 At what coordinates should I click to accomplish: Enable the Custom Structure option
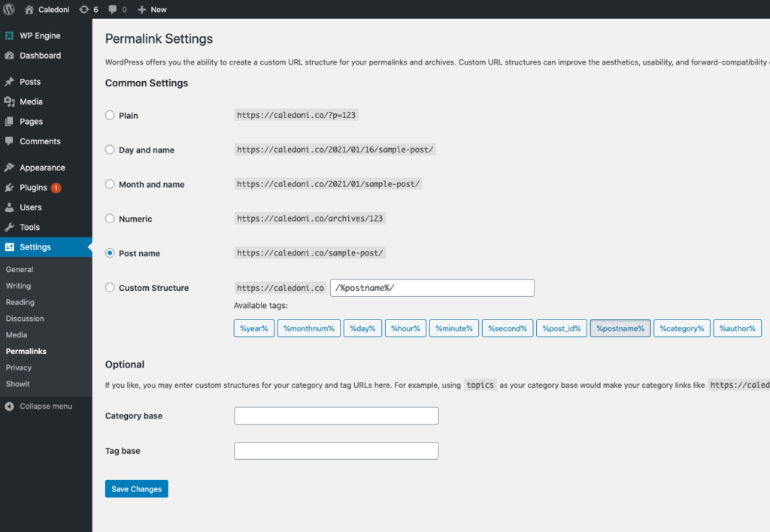click(x=109, y=287)
